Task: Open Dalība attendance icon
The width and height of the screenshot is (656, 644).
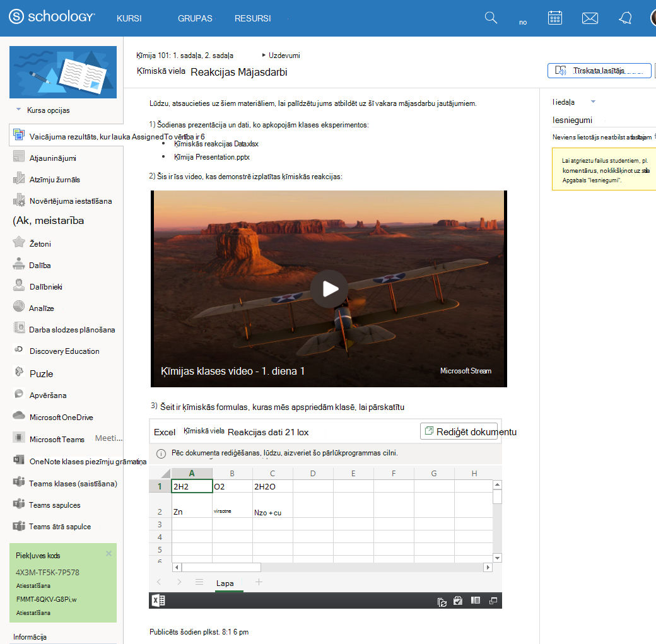Action: point(19,264)
